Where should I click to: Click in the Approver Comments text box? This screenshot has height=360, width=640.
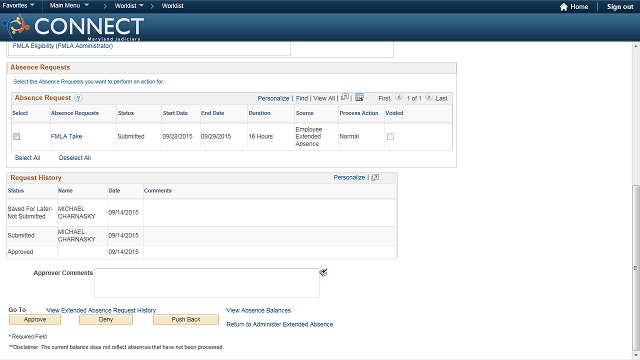click(x=207, y=283)
